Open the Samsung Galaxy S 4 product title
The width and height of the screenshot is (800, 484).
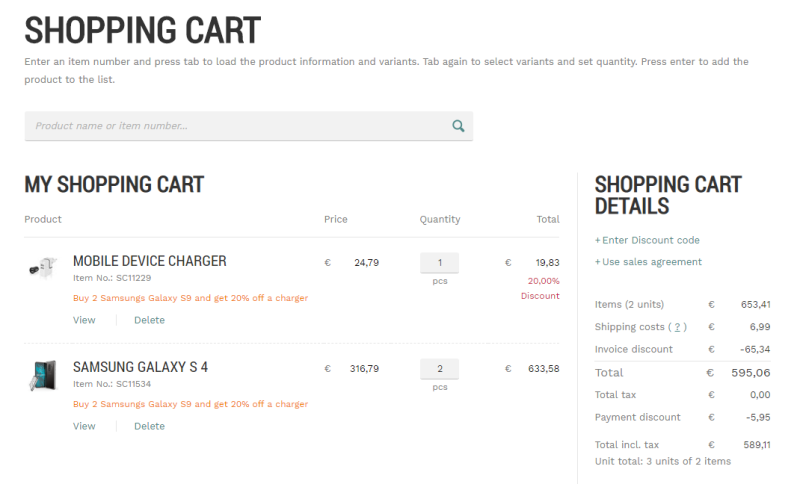click(x=140, y=367)
